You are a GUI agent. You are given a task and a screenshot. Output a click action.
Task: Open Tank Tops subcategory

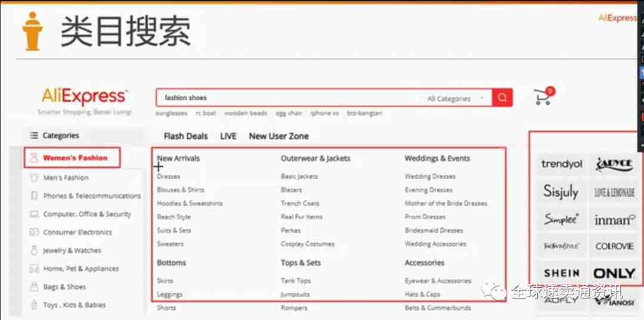(296, 281)
